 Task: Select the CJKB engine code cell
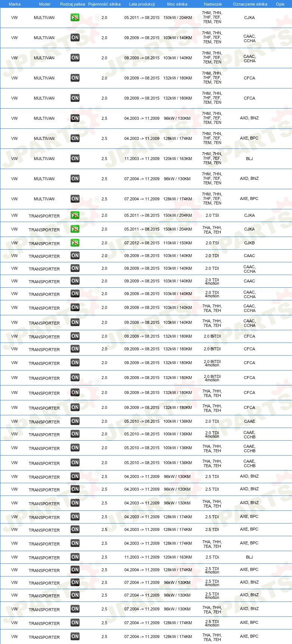(x=249, y=243)
